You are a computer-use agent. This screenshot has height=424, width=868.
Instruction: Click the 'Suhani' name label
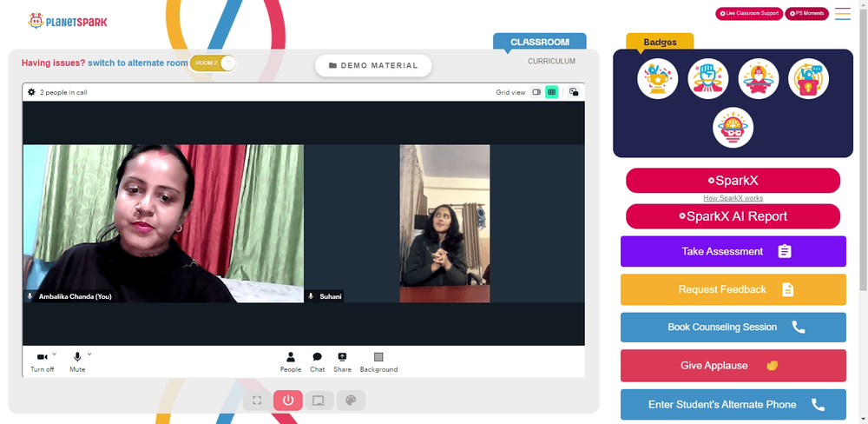[x=330, y=296]
